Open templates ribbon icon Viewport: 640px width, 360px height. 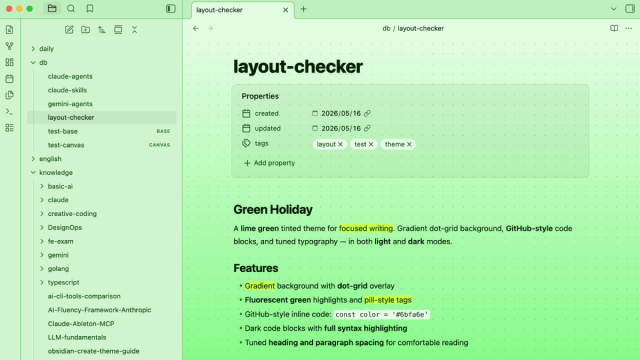[x=9, y=95]
